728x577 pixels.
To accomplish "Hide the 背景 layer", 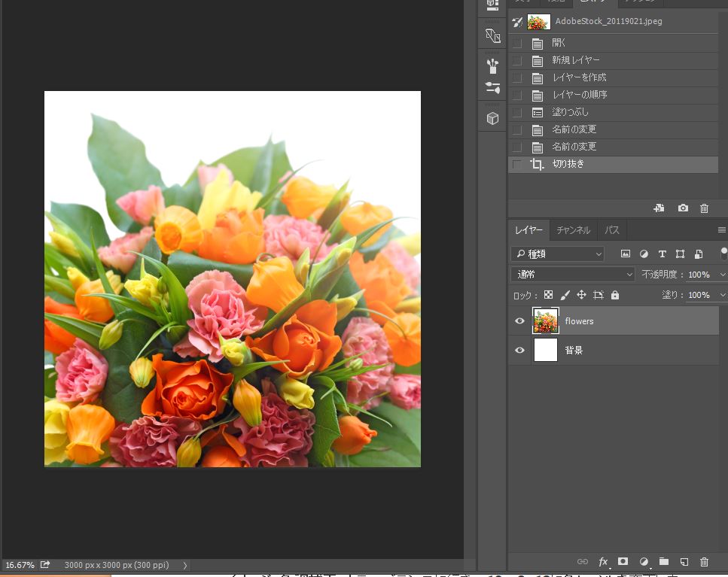I will [520, 351].
